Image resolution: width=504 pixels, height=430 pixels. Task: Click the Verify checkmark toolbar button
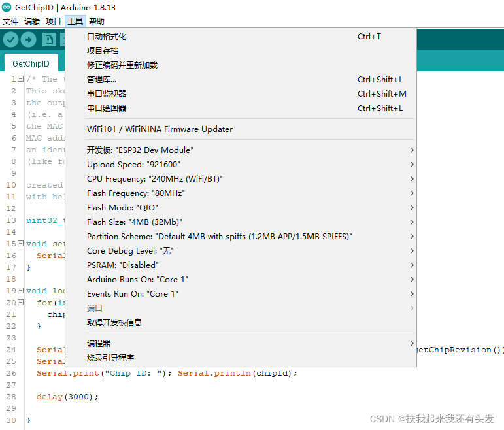(10, 40)
